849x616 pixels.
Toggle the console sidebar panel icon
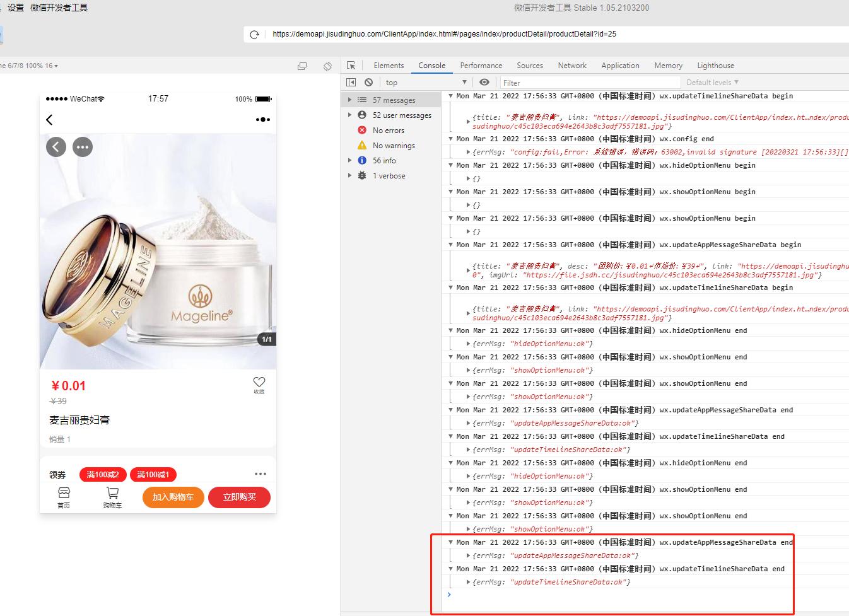(351, 83)
